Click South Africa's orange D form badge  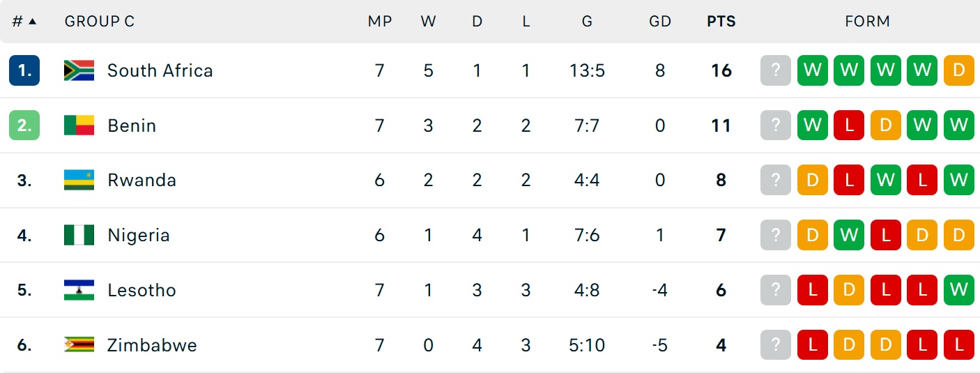pyautogui.click(x=958, y=70)
